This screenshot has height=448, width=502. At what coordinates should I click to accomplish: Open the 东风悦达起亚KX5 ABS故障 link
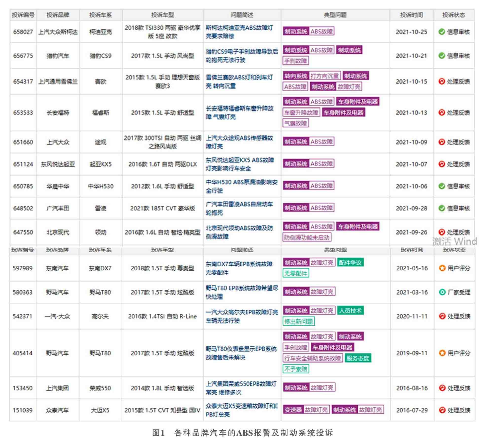pyautogui.click(x=240, y=164)
